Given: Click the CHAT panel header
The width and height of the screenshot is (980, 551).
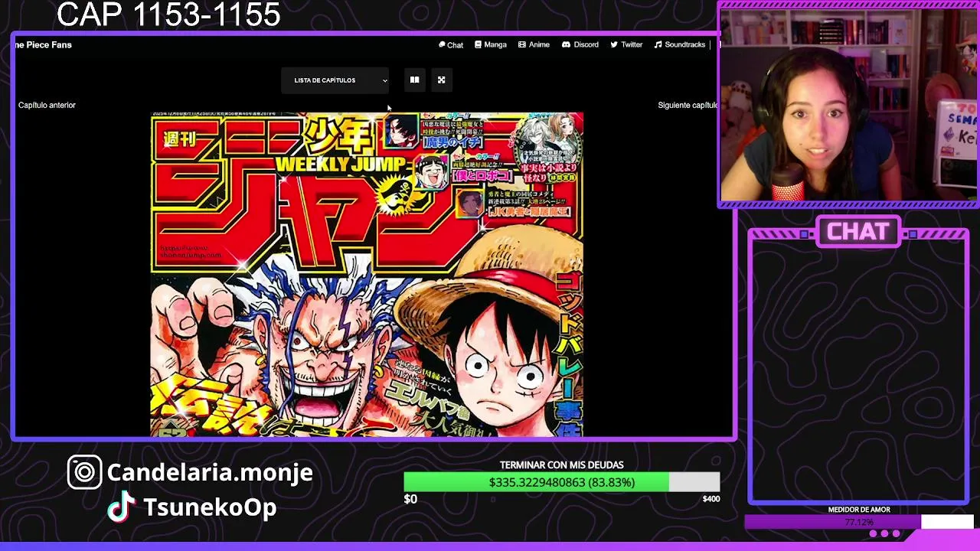Looking at the screenshot, I should 858,232.
